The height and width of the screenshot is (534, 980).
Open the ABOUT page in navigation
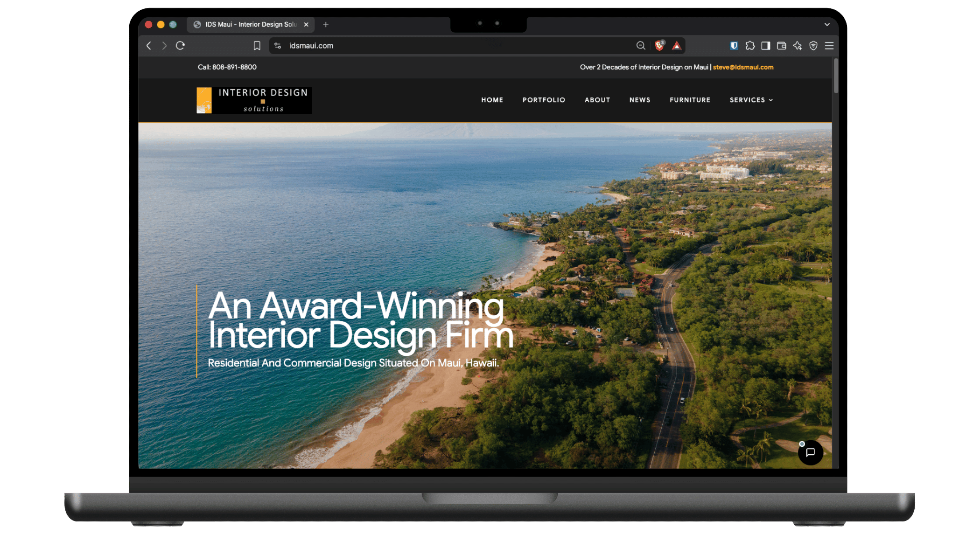[597, 100]
